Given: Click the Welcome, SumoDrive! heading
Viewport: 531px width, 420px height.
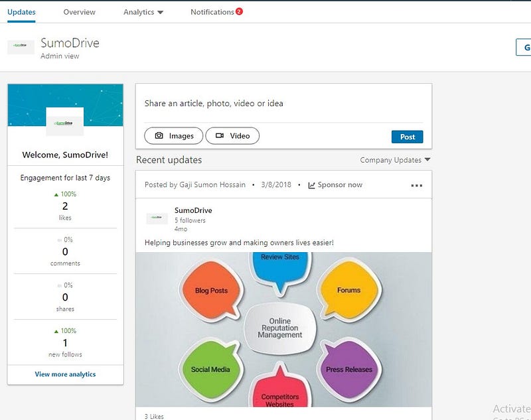Looking at the screenshot, I should click(65, 155).
